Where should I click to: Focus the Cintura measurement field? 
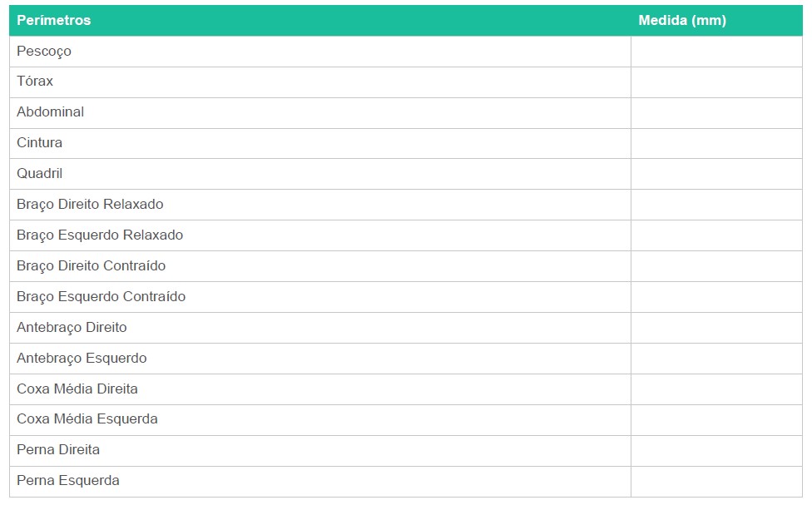coord(716,144)
